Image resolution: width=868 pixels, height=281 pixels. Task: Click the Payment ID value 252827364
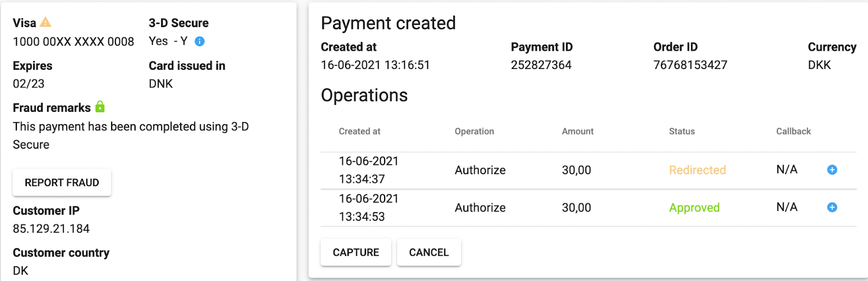[541, 65]
